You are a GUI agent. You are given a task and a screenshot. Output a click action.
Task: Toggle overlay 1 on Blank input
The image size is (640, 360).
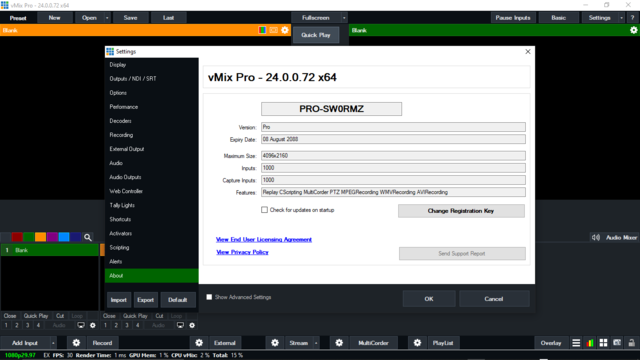[x=6, y=325]
